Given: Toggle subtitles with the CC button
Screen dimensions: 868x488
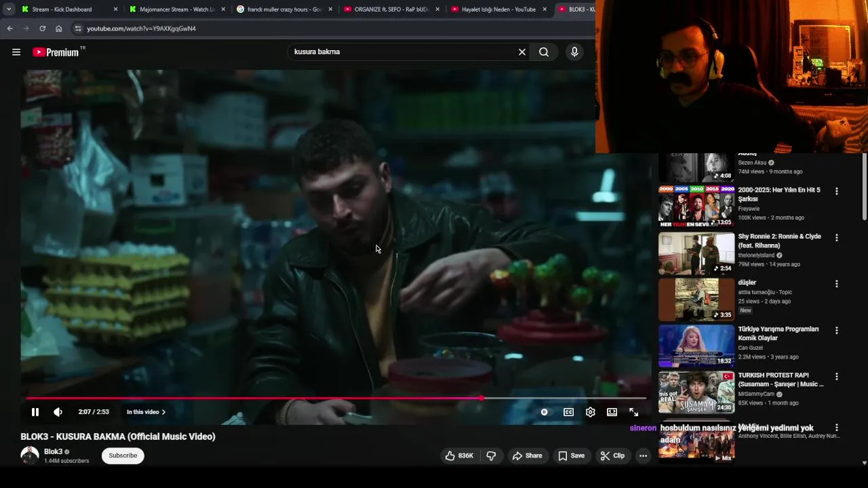Looking at the screenshot, I should [x=569, y=412].
